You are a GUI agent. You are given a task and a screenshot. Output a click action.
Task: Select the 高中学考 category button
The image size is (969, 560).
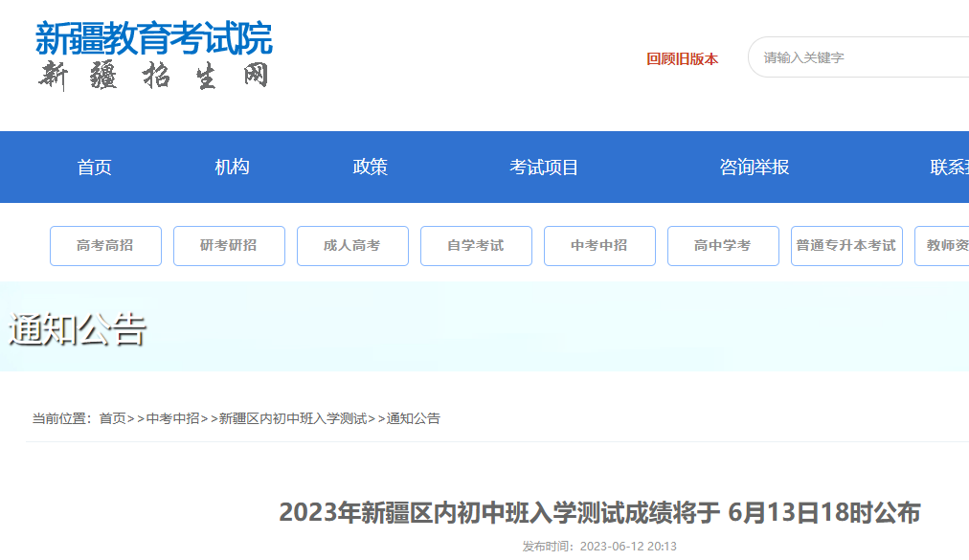pos(723,246)
